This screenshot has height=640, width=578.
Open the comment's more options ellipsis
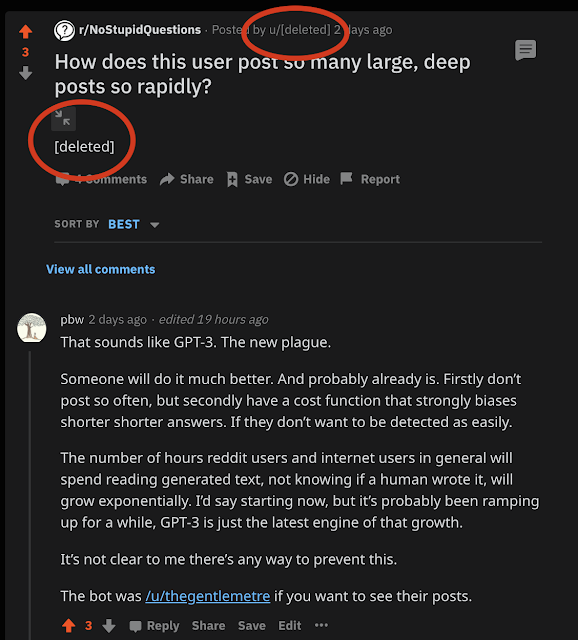click(x=321, y=625)
